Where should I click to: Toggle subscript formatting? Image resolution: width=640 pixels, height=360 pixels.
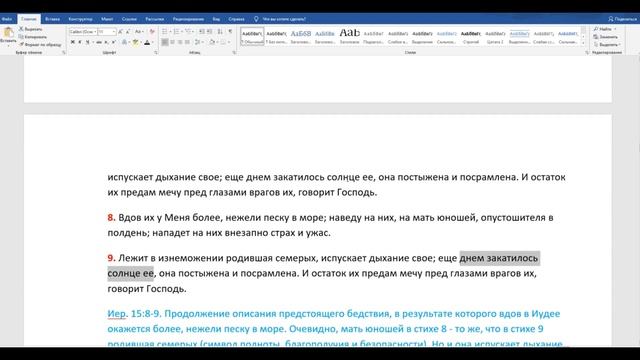(106, 42)
